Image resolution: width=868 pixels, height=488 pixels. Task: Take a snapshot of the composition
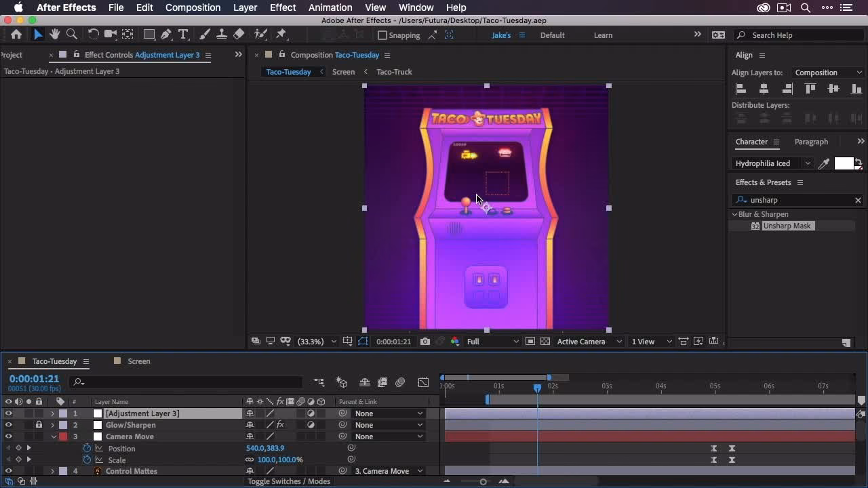click(425, 341)
